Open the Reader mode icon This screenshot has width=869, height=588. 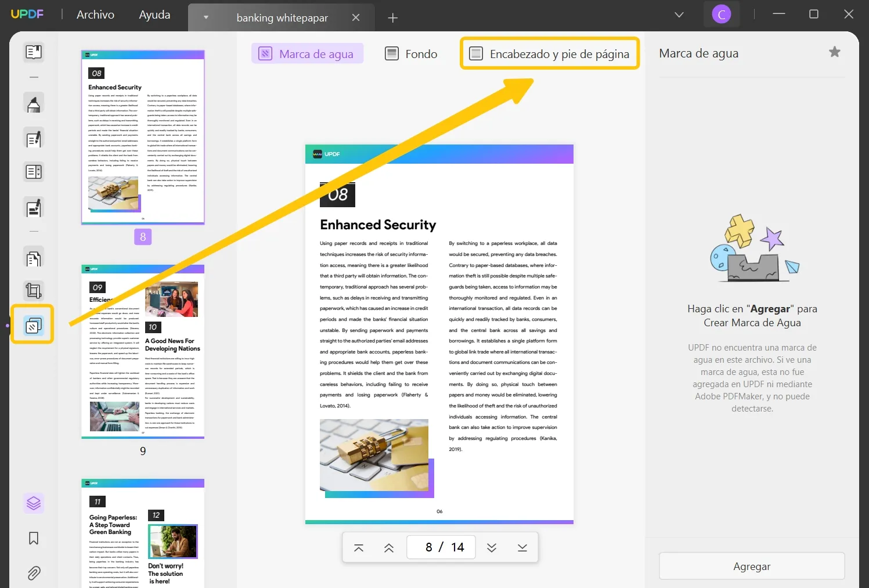tap(34, 52)
